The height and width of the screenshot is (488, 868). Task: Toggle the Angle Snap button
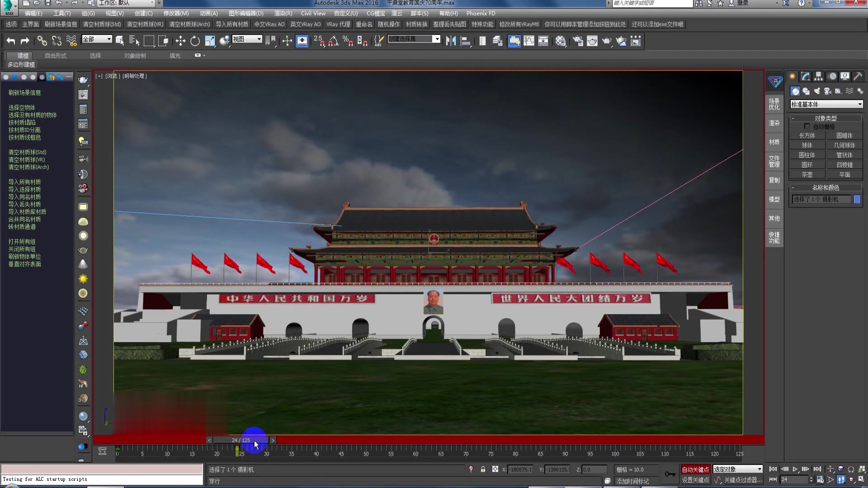(x=335, y=41)
